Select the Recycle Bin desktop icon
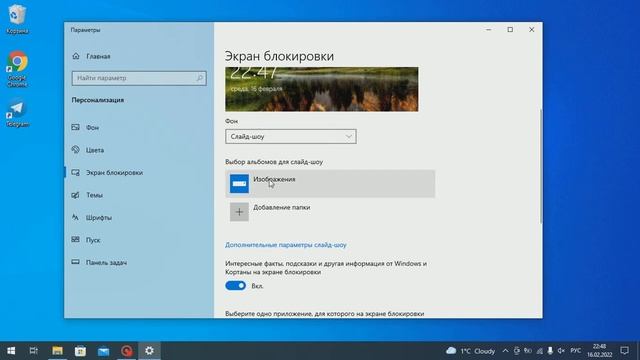Image resolution: width=640 pixels, height=360 pixels. point(17,19)
